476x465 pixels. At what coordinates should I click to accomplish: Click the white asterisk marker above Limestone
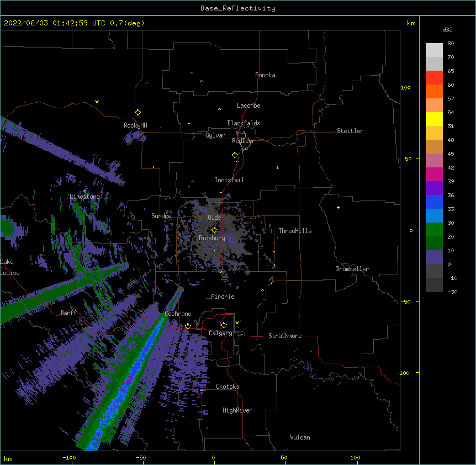coord(85,191)
